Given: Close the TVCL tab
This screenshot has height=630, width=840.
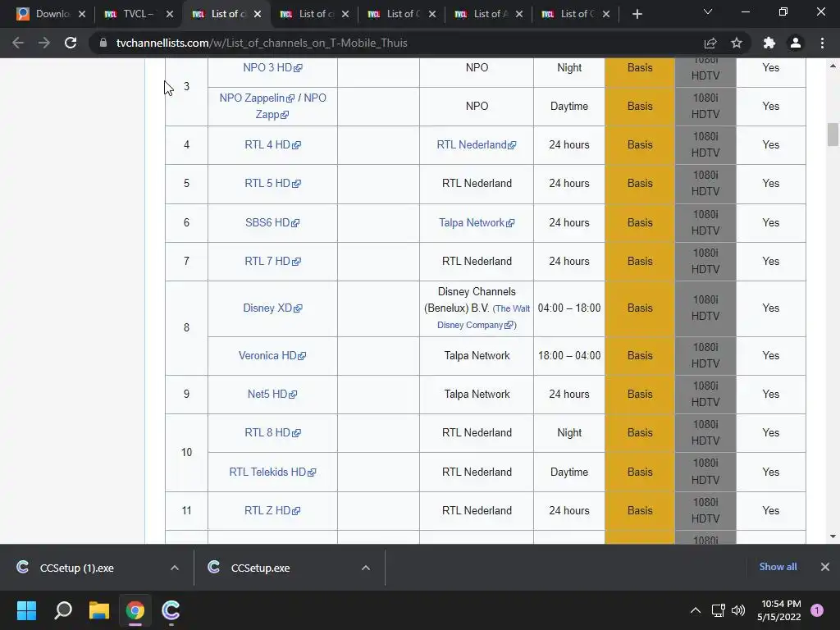Looking at the screenshot, I should [170, 14].
